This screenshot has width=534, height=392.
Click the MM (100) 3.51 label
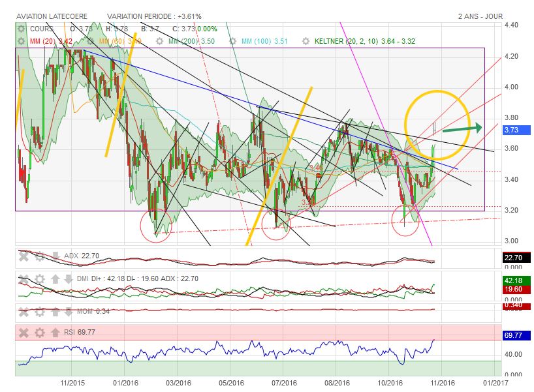tap(264, 42)
